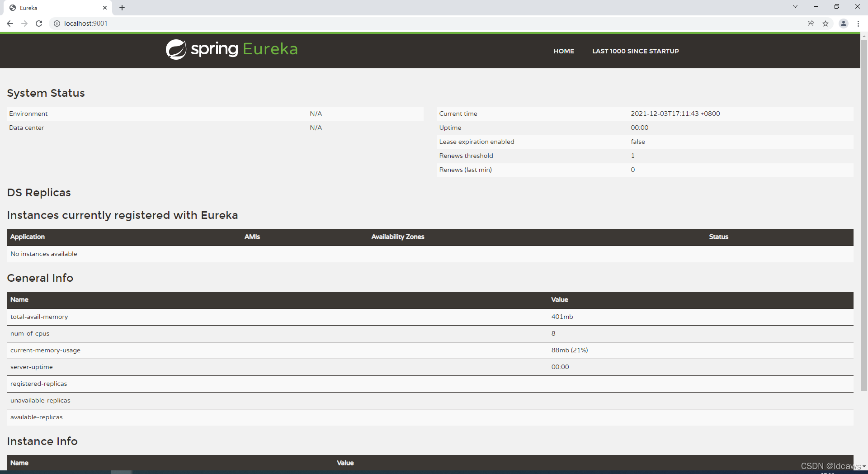Restore down the Chrome window
This screenshot has width=868, height=474.
(837, 6)
